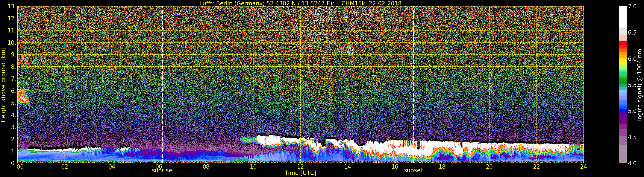Screen dimensions: 644x177
Task: Select the white dashed sunset line
Action: [413, 85]
